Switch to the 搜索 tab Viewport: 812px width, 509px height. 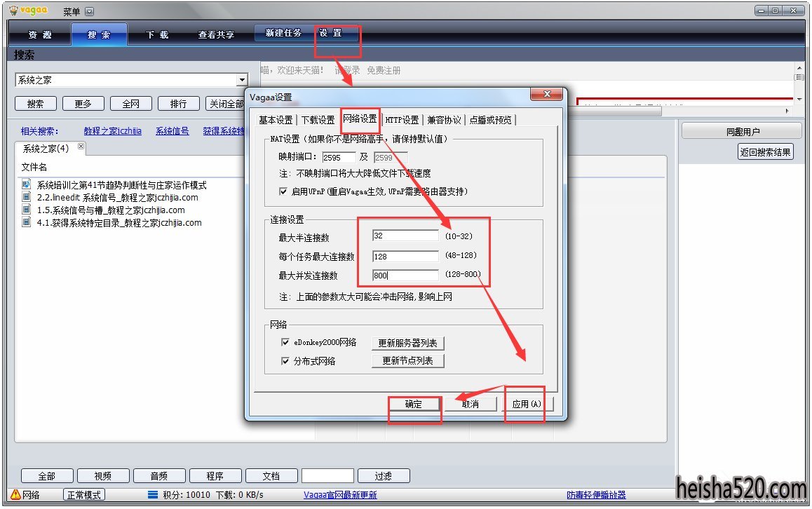pyautogui.click(x=99, y=34)
